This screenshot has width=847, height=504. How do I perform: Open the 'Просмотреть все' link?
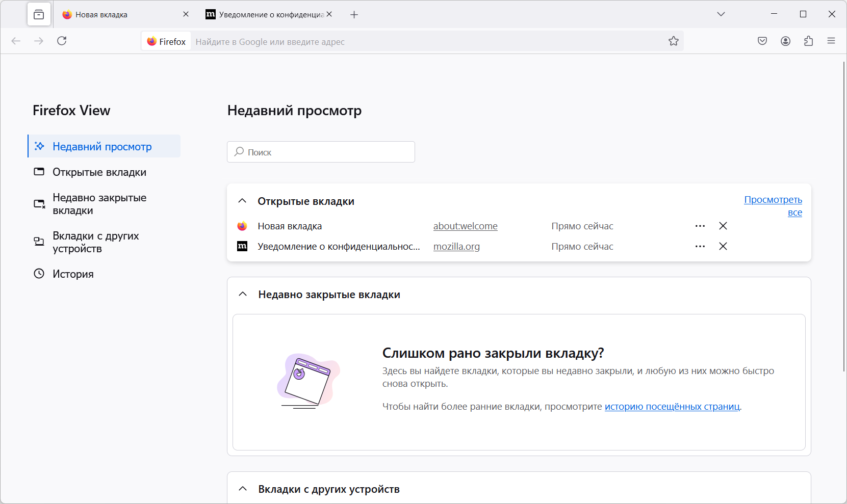tap(773, 206)
